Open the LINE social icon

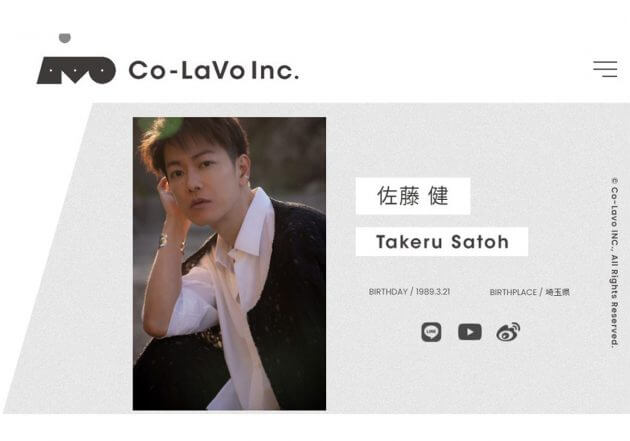tap(431, 332)
